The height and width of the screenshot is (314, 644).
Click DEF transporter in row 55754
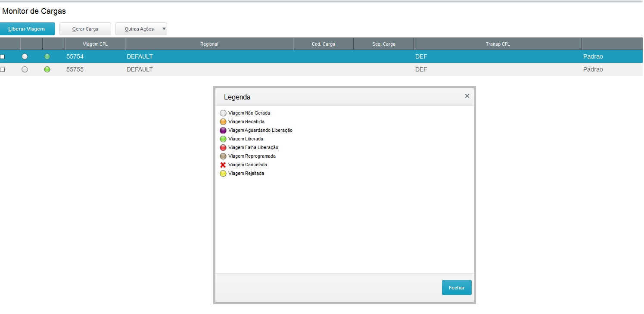(421, 56)
